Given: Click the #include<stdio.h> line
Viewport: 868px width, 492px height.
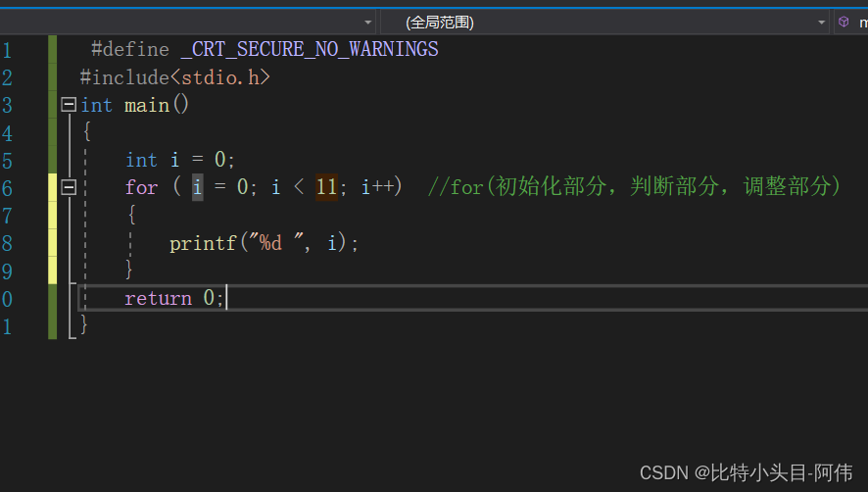Looking at the screenshot, I should tap(175, 77).
